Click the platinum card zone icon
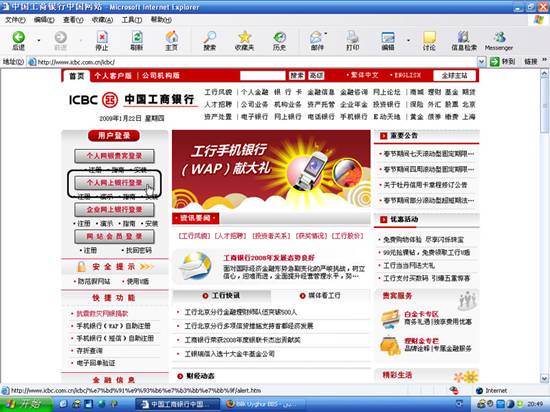 pyautogui.click(x=390, y=318)
